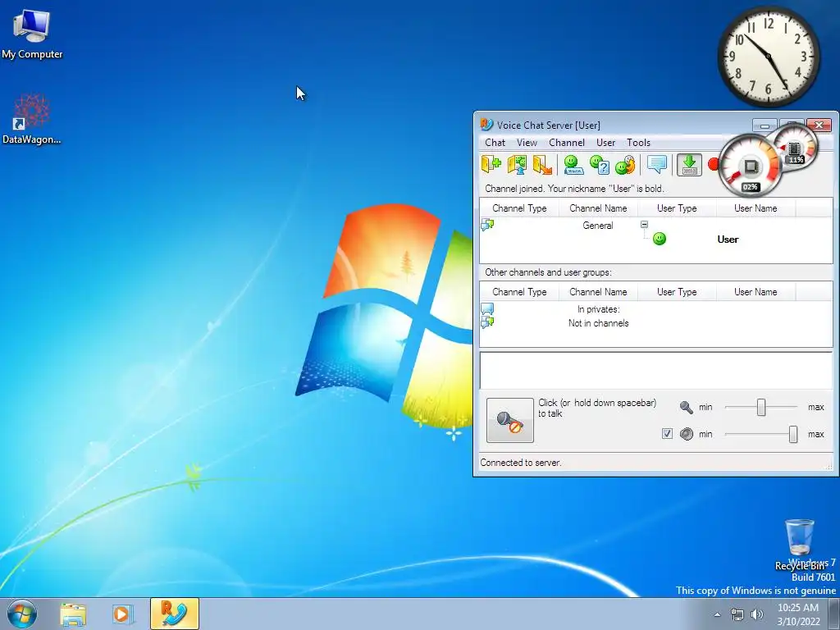Click the join channel door icon
This screenshot has width=840, height=630.
pos(517,165)
